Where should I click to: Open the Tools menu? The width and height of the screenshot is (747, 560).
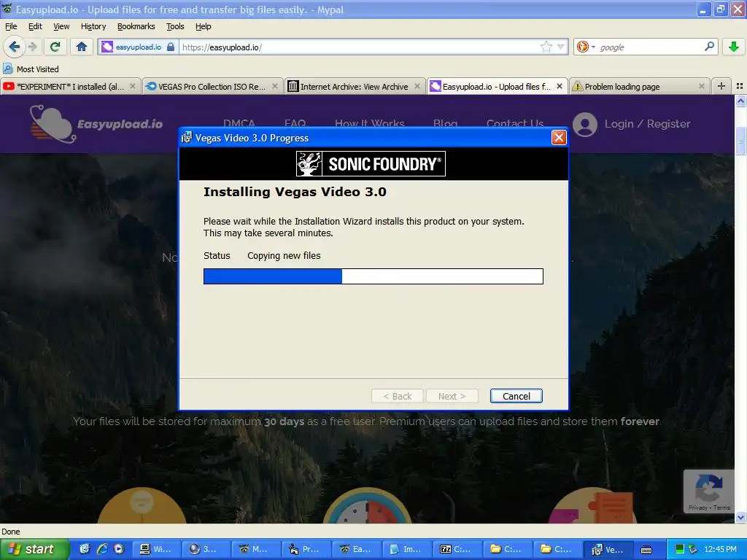[x=175, y=26]
